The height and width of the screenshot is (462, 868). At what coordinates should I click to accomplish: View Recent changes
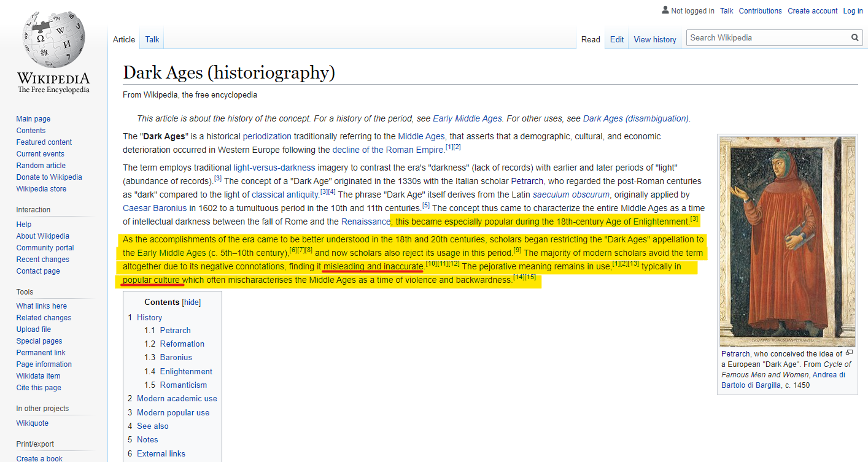coord(43,260)
